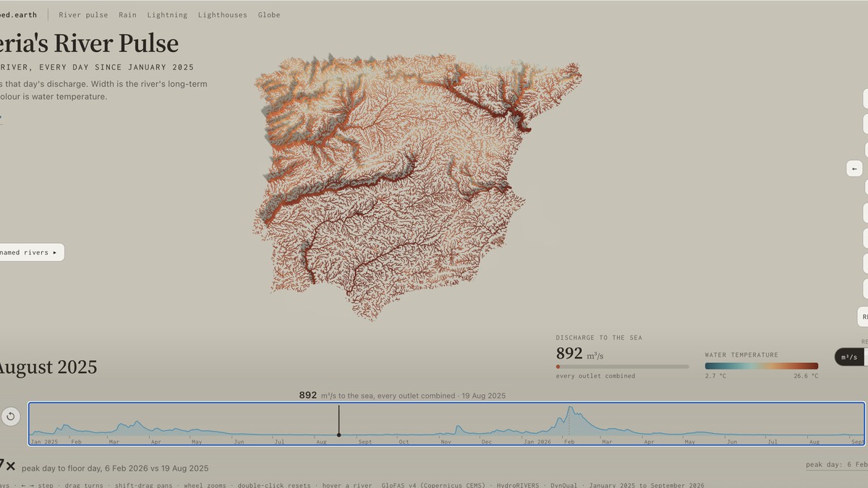Select the m³/s unit toggle
Viewport: 868px width, 488px height.
click(849, 357)
